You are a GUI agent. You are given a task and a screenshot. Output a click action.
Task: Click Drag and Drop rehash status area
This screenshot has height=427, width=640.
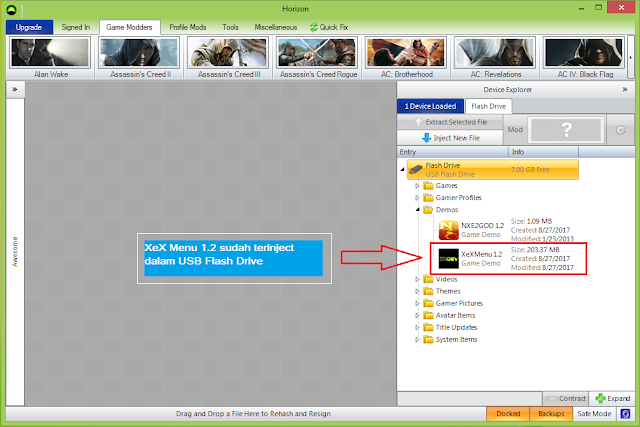click(x=253, y=414)
